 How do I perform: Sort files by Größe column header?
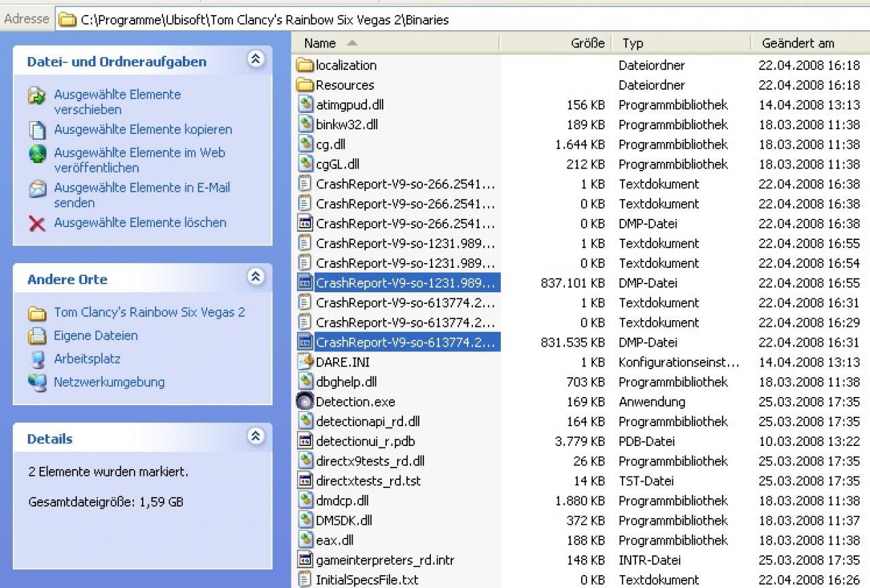[x=556, y=43]
